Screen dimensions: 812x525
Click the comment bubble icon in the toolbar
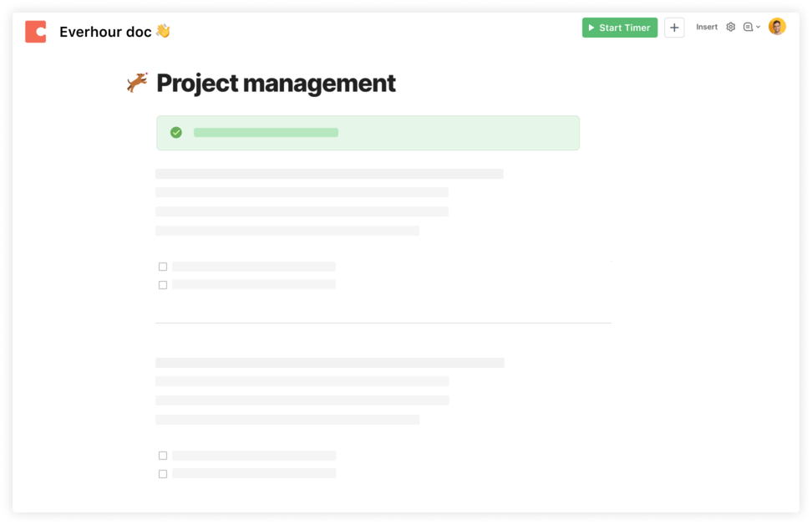coord(748,27)
